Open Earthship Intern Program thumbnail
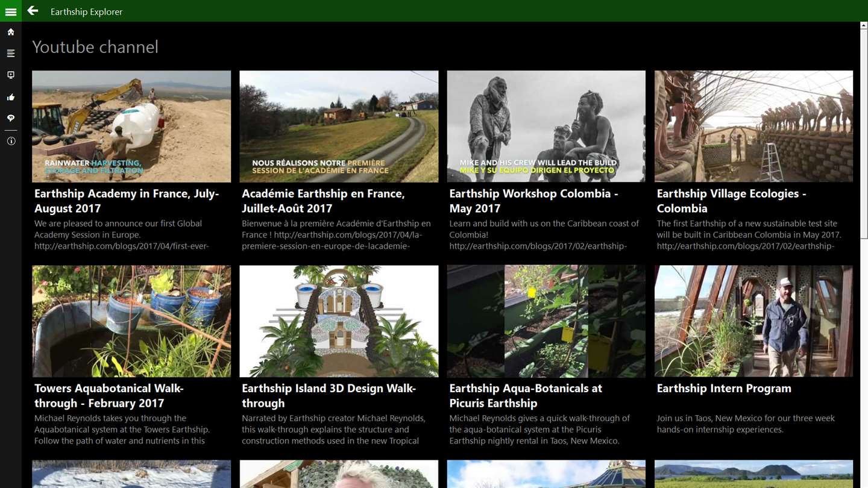 (753, 321)
